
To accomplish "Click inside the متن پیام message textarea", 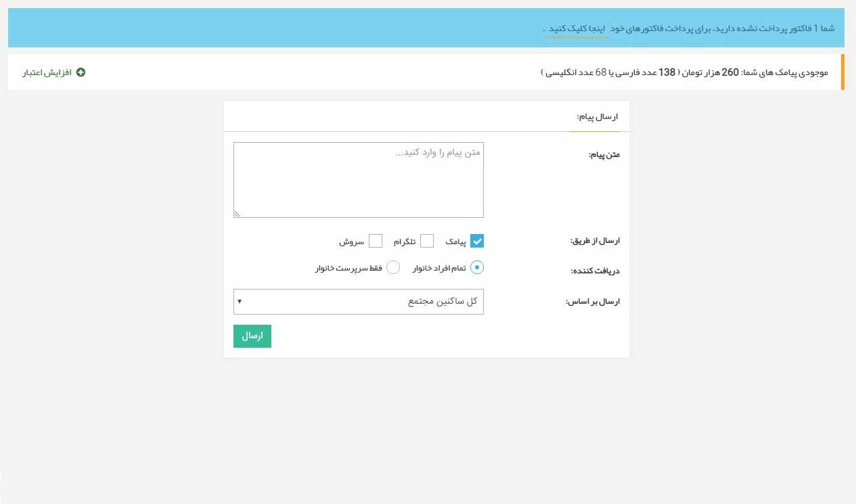I will tap(359, 180).
